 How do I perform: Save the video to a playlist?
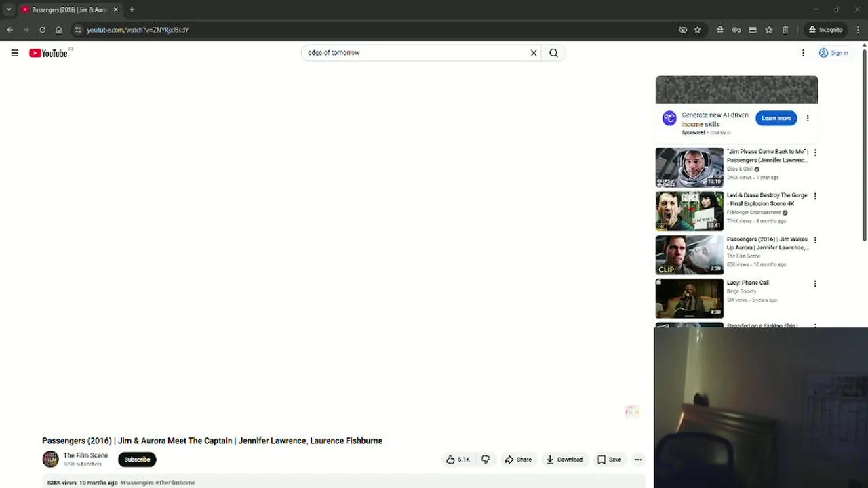coord(609,460)
